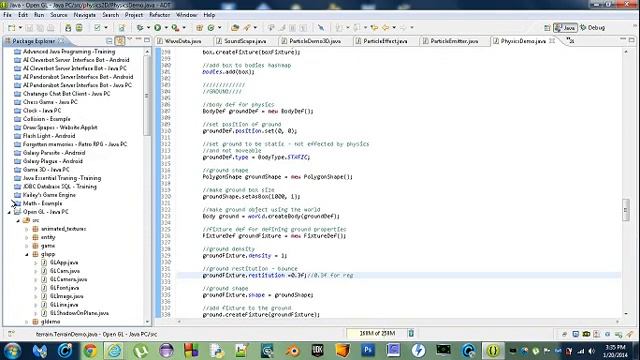
Task: Open the Debug button dropdown arrow
Action: [148, 28]
